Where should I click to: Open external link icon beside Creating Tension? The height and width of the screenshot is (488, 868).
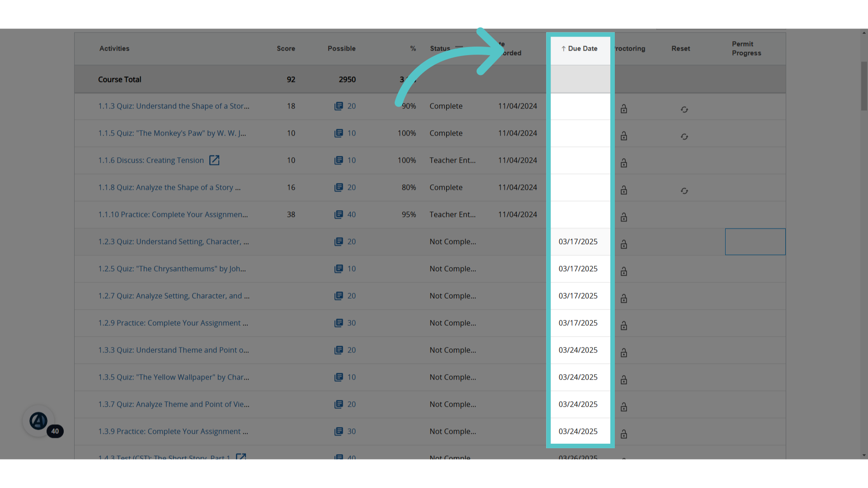(214, 160)
